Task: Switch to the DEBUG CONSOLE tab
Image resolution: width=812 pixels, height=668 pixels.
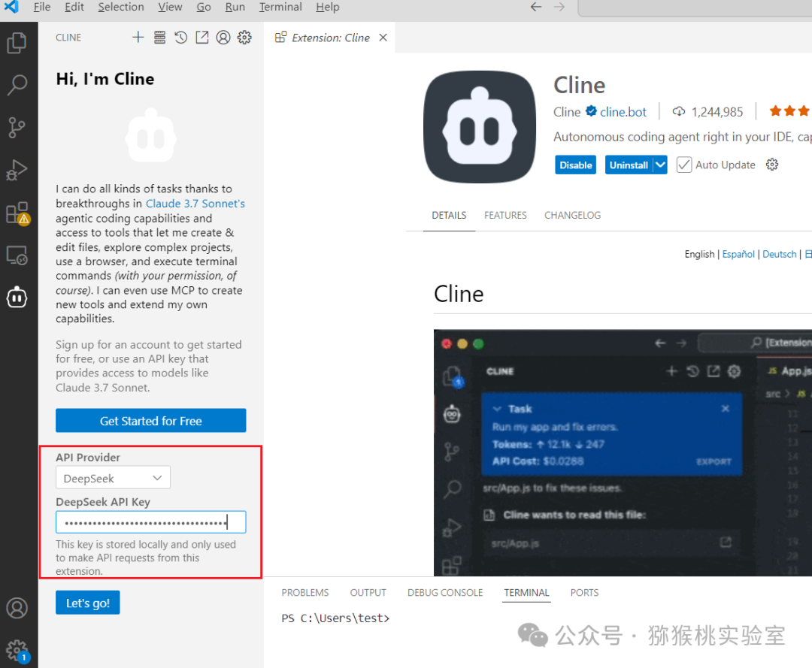Action: click(x=445, y=592)
